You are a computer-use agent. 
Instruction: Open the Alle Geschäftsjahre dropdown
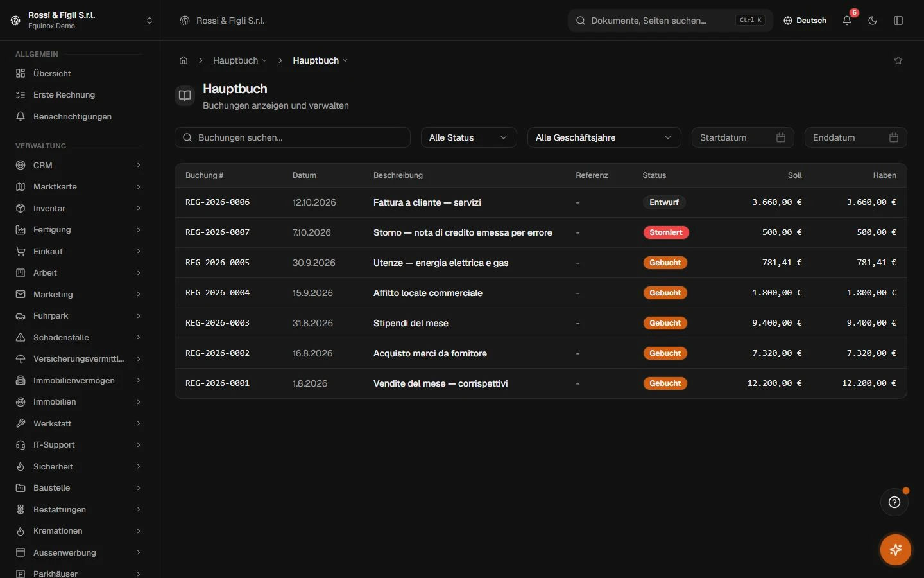click(x=604, y=137)
